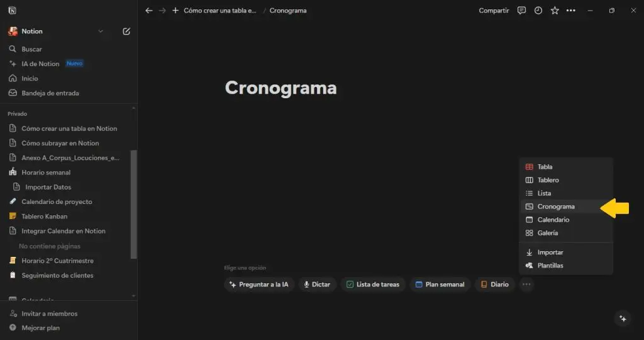Open the comments icon in top bar

[521, 11]
